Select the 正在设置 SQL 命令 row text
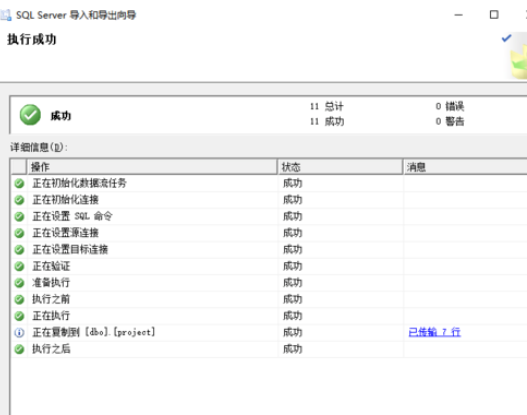Screen dimensions: 527x415 [72, 216]
